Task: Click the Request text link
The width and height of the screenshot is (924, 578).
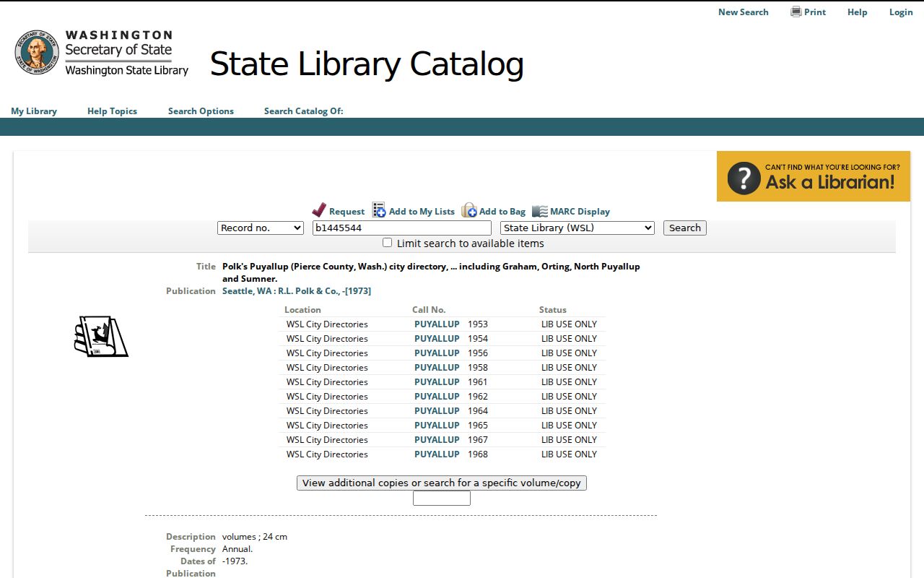Action: [347, 212]
